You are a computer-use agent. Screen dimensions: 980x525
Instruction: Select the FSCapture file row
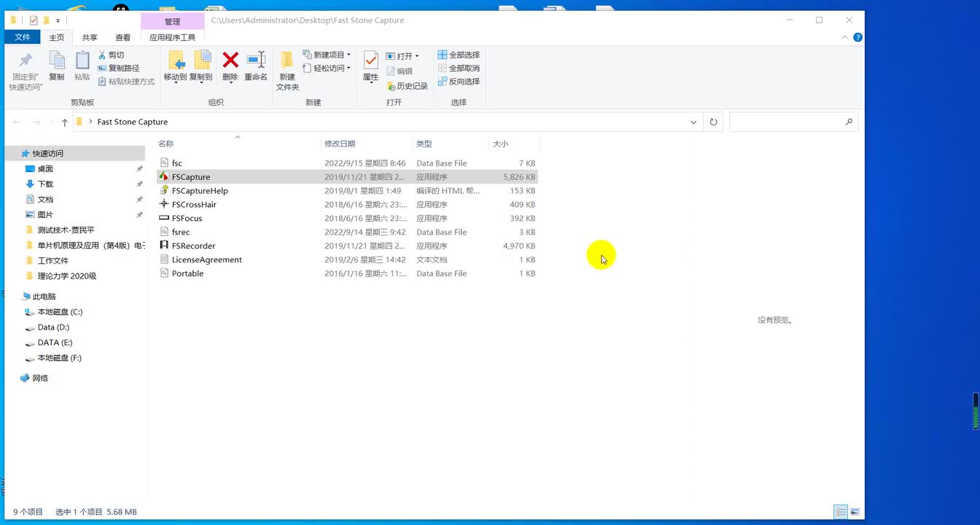[x=347, y=177]
